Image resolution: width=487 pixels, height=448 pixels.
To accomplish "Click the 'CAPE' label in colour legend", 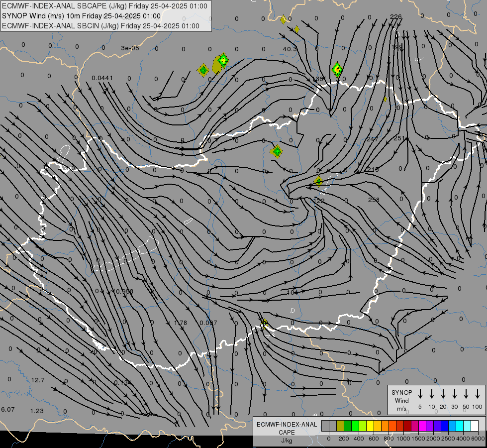I will pyautogui.click(x=287, y=433).
